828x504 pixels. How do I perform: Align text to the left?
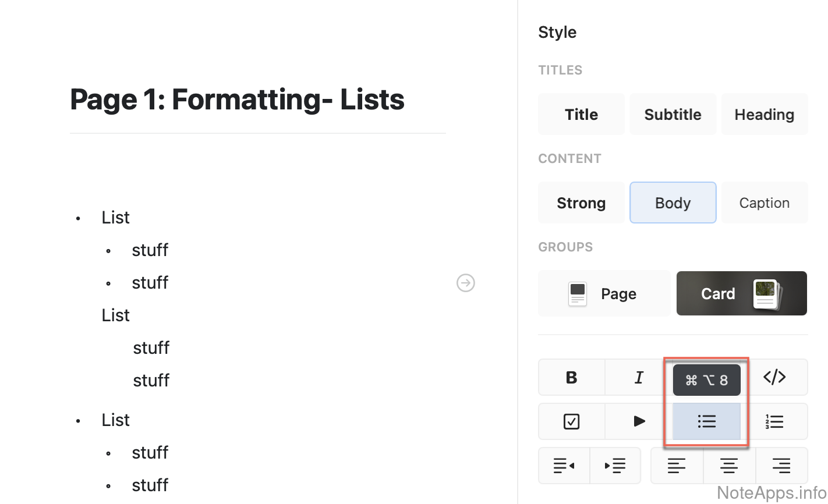click(x=677, y=466)
